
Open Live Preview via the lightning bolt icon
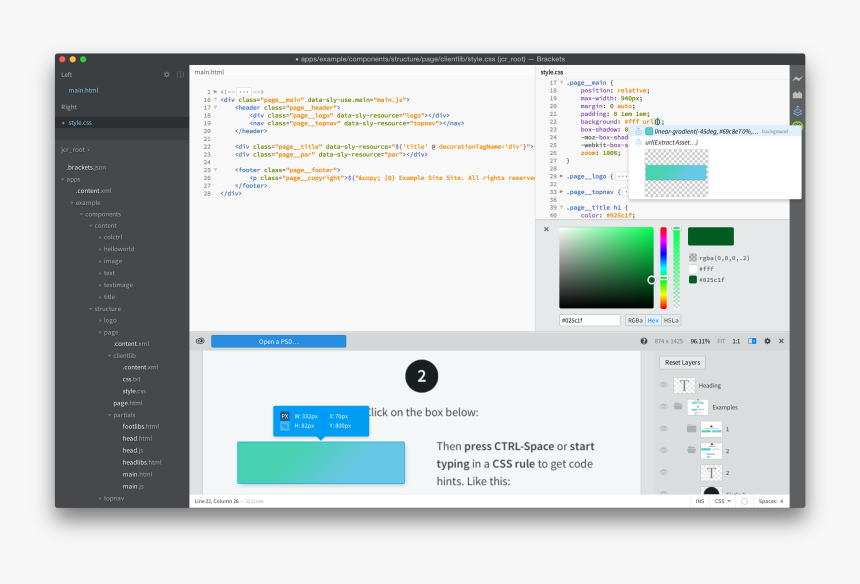point(797,79)
